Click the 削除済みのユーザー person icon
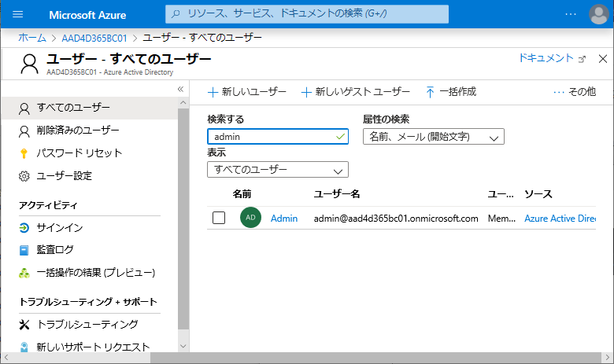The width and height of the screenshot is (614, 364). 24,131
